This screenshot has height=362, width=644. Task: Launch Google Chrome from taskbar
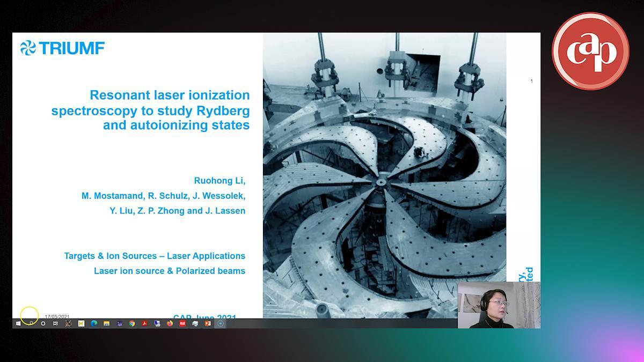132,323
